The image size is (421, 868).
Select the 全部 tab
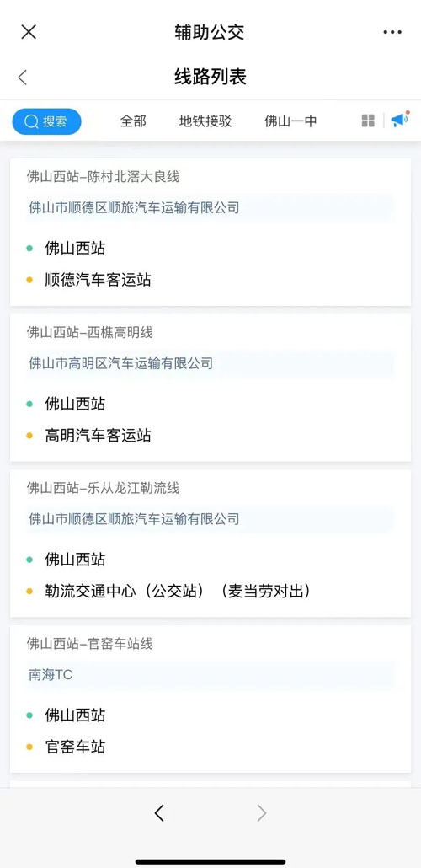[133, 121]
